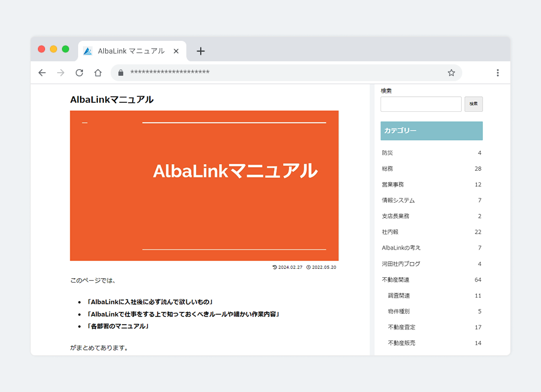This screenshot has width=541, height=392.
Task: Click the sidebar search text box
Action: [421, 104]
